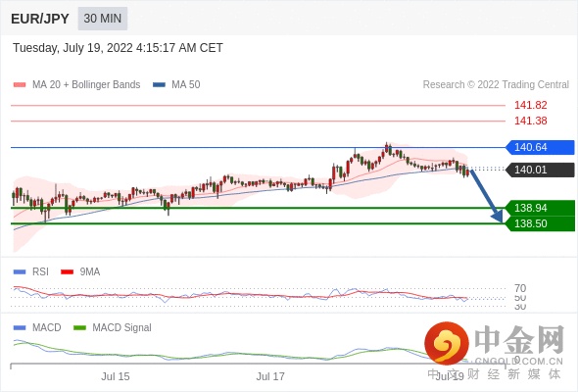Click the 30 MIN timeframe button

[103, 19]
